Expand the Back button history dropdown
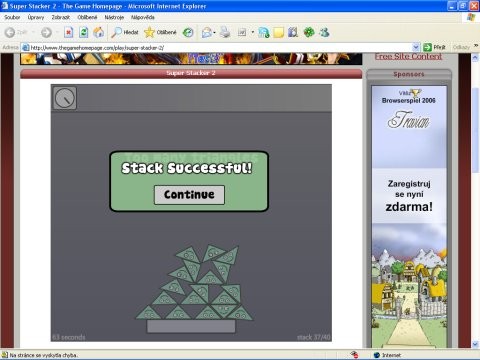Screen dimensions: 480x360 pyautogui.click(x=33, y=32)
